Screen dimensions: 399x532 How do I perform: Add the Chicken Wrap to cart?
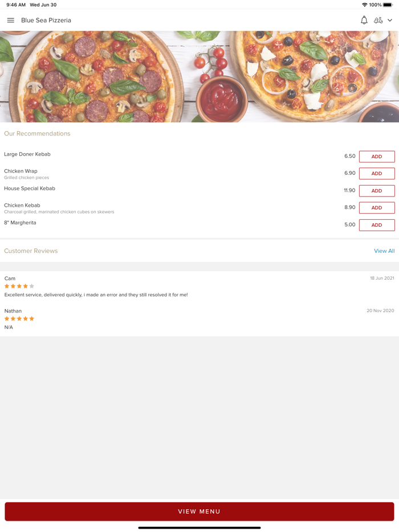[x=376, y=173]
